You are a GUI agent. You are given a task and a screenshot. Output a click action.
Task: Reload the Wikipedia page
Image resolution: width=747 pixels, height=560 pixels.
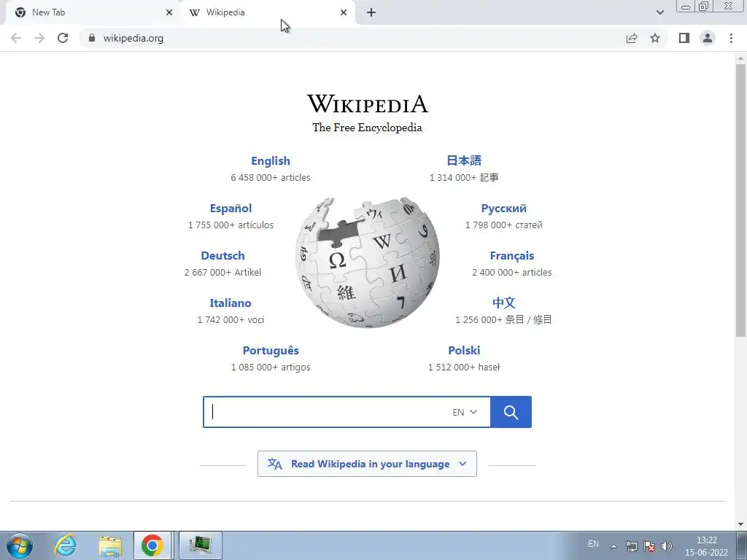pos(63,38)
